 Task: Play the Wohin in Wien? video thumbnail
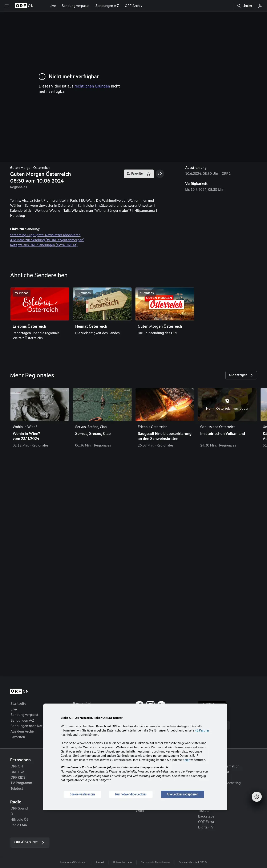click(x=40, y=404)
